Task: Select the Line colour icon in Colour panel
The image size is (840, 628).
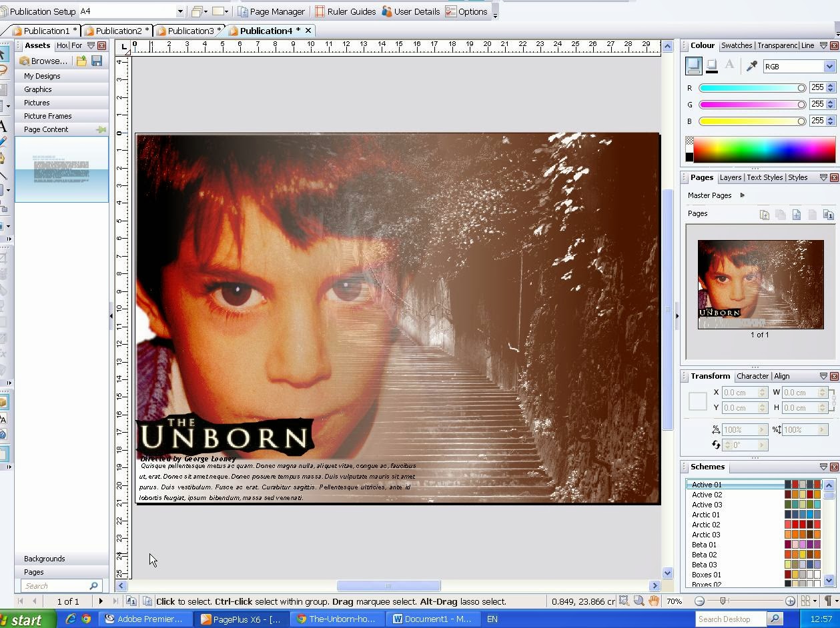Action: tap(712, 65)
